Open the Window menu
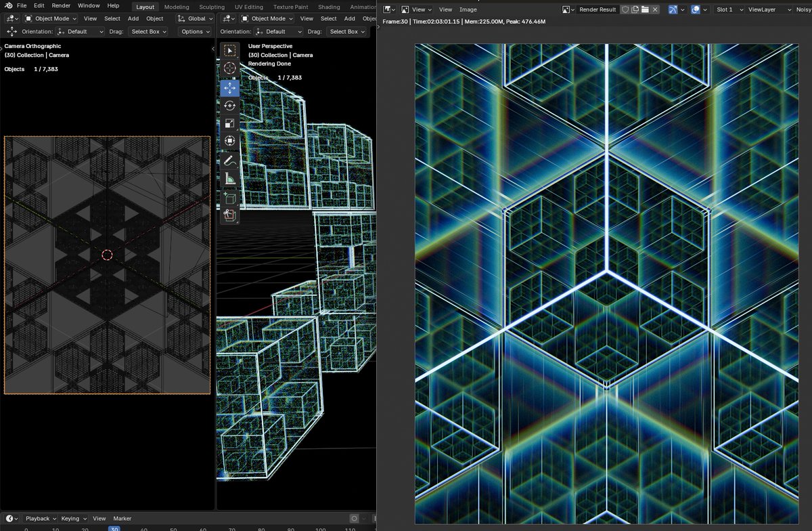Image resolution: width=812 pixels, height=531 pixels. click(89, 5)
